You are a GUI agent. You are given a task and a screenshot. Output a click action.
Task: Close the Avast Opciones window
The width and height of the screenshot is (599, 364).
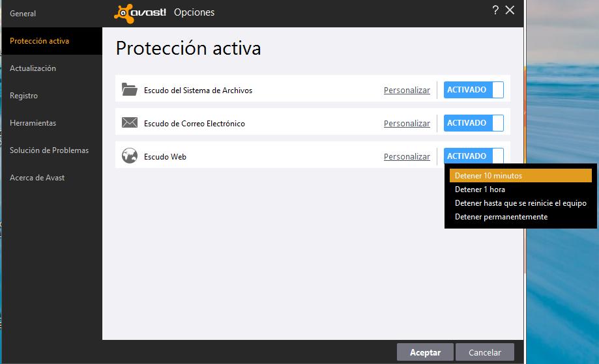(510, 10)
